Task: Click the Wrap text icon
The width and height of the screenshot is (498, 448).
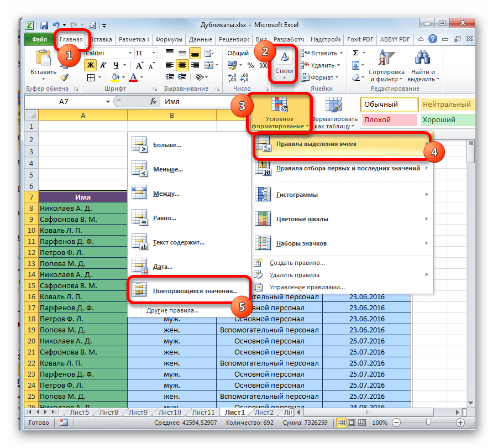Action: tap(209, 53)
